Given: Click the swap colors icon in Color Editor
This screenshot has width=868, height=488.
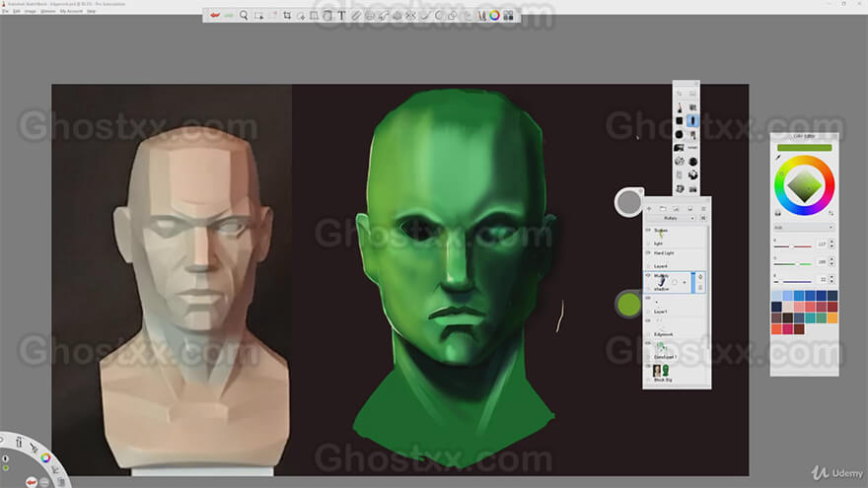Looking at the screenshot, I should click(x=831, y=213).
